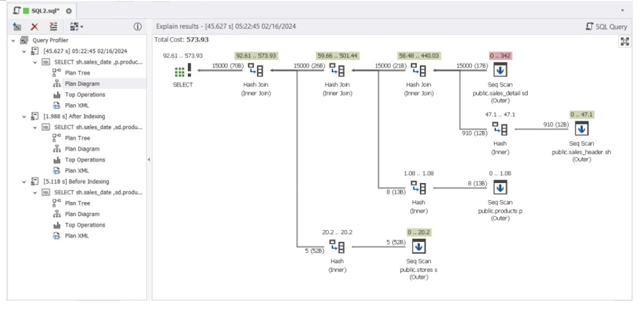Click the Top Operations bar-chart icon under After Indexing

[57, 160]
